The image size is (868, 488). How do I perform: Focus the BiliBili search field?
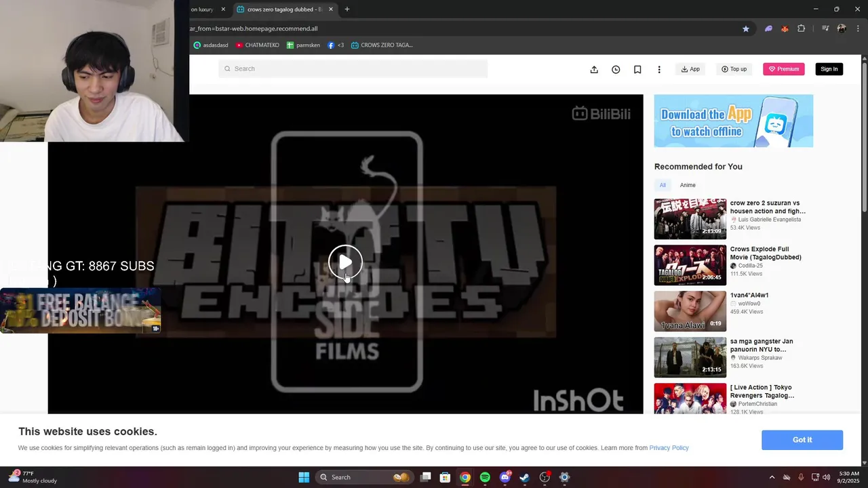coord(353,68)
